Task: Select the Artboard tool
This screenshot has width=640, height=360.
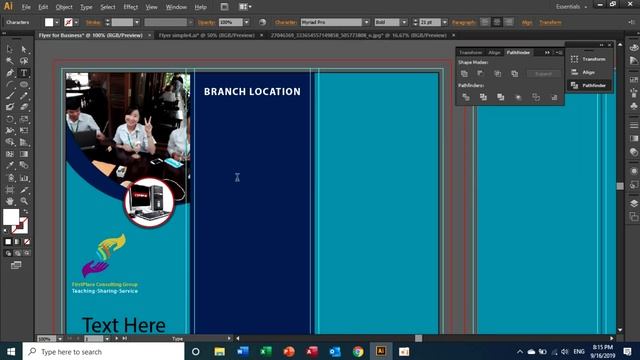Action: (x=10, y=190)
